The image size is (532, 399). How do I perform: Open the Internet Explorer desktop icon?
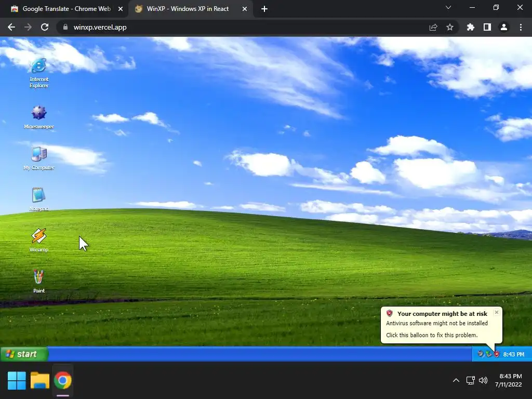pos(38,73)
